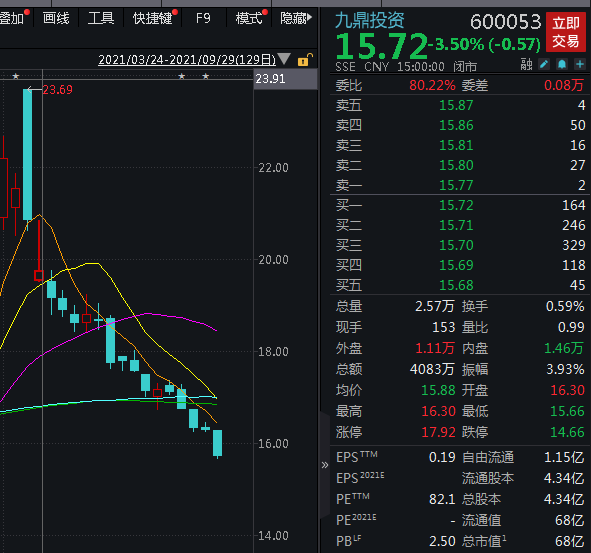
Task: Click the 卖四 ask price 15.86
Action: coord(456,125)
